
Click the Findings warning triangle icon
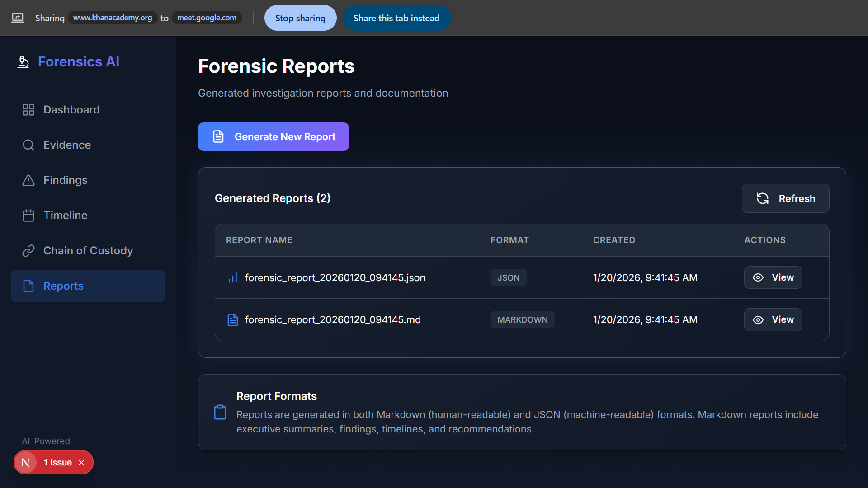pos(28,180)
